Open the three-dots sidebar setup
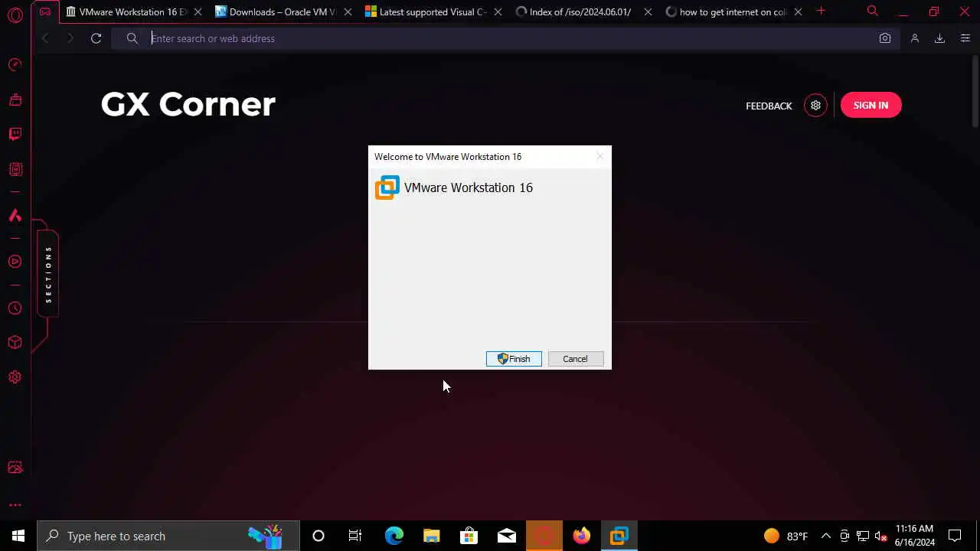Viewport: 980px width, 551px height. click(x=15, y=505)
